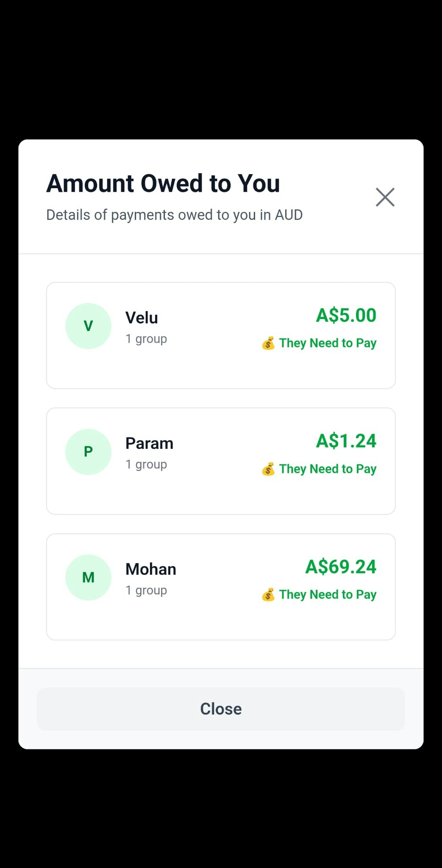Screen dimensions: 442x868
Task: Click the money bag icon in Velu's card
Action: click(x=268, y=343)
